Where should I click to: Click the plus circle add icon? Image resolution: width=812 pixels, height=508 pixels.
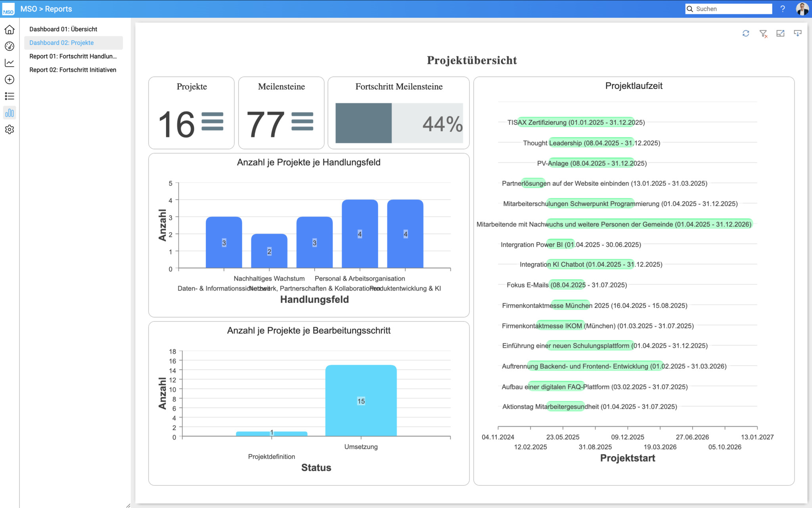pyautogui.click(x=10, y=80)
